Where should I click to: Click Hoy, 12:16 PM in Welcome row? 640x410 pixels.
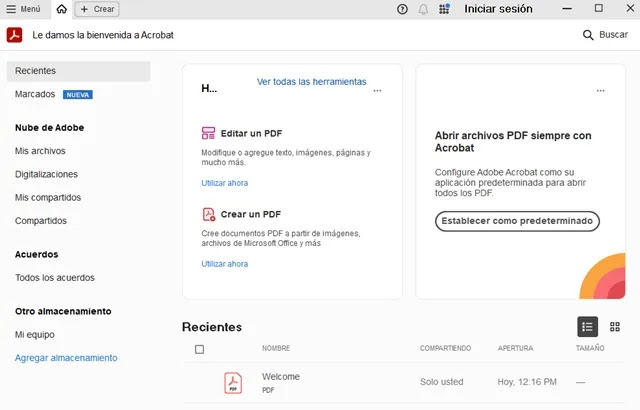point(527,382)
